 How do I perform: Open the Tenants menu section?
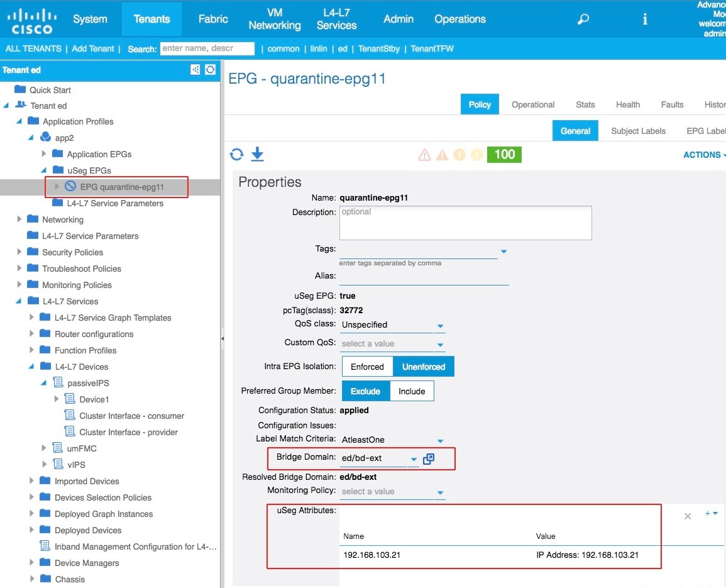click(x=151, y=19)
